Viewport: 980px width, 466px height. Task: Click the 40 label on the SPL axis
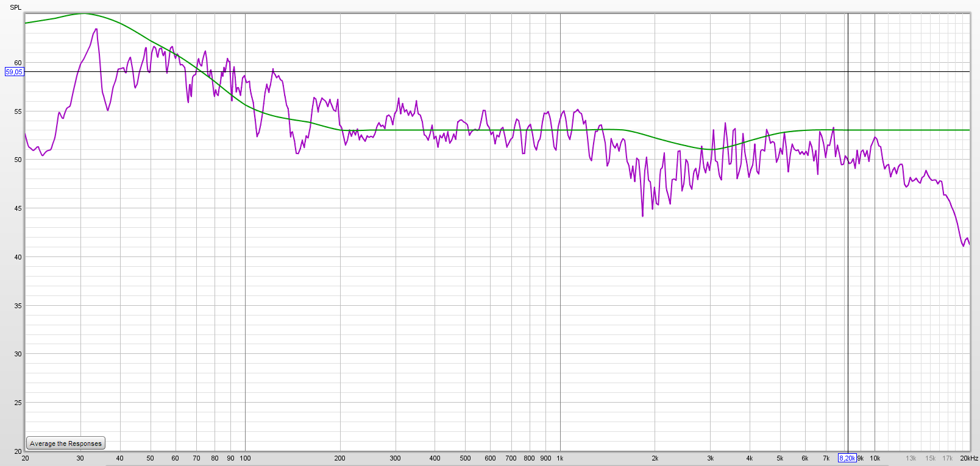pyautogui.click(x=18, y=257)
